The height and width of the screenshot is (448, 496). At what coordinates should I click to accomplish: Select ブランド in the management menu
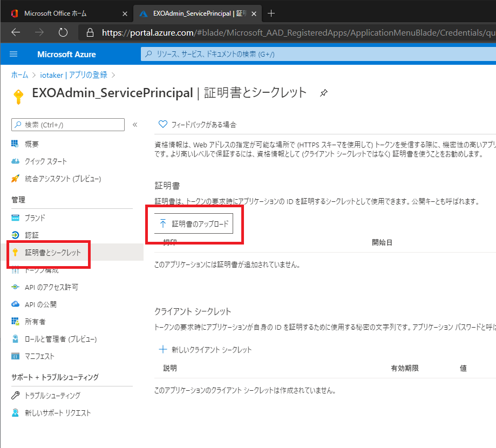35,218
